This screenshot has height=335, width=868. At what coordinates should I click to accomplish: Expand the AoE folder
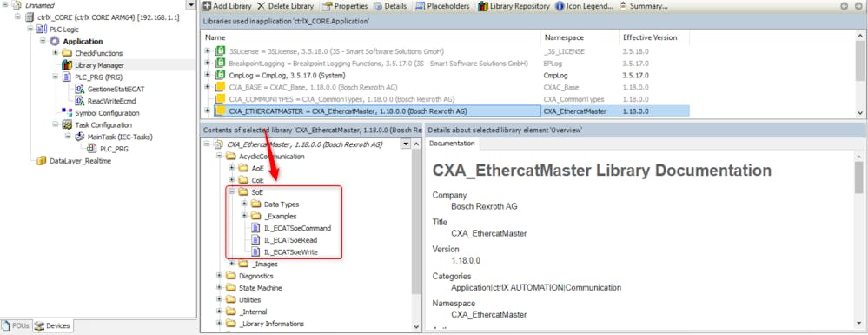click(x=233, y=168)
